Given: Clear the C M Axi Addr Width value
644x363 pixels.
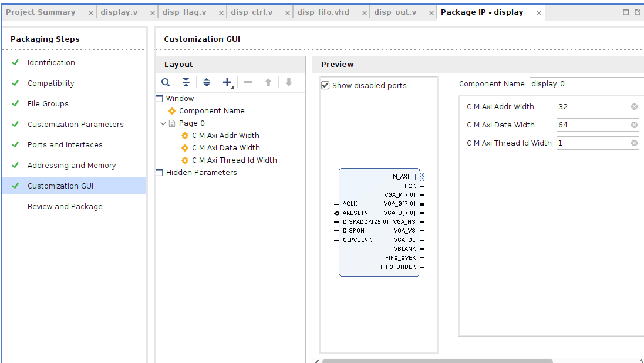Looking at the screenshot, I should click(634, 107).
